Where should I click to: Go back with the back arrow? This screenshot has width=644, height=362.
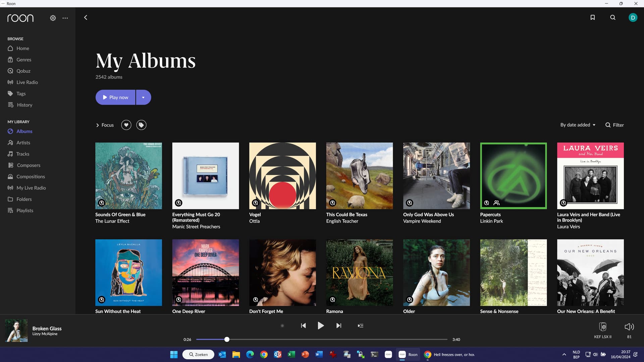coord(86,17)
